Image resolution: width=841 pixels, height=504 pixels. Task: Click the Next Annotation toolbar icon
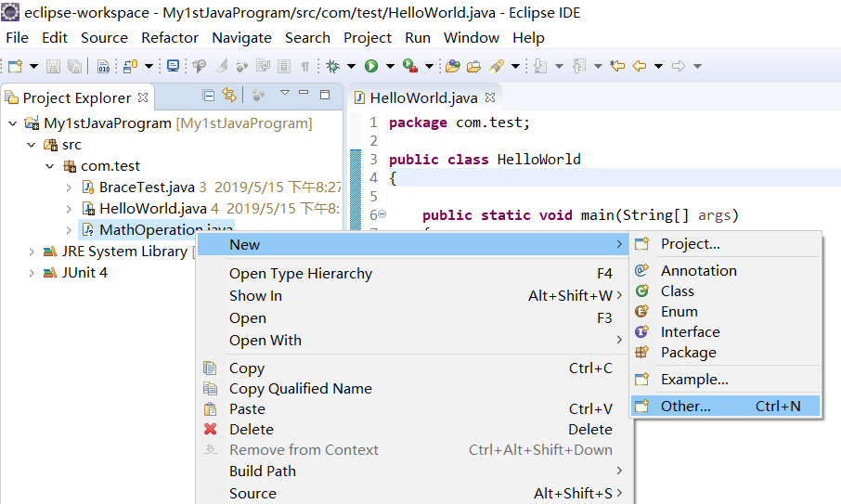pyautogui.click(x=540, y=66)
